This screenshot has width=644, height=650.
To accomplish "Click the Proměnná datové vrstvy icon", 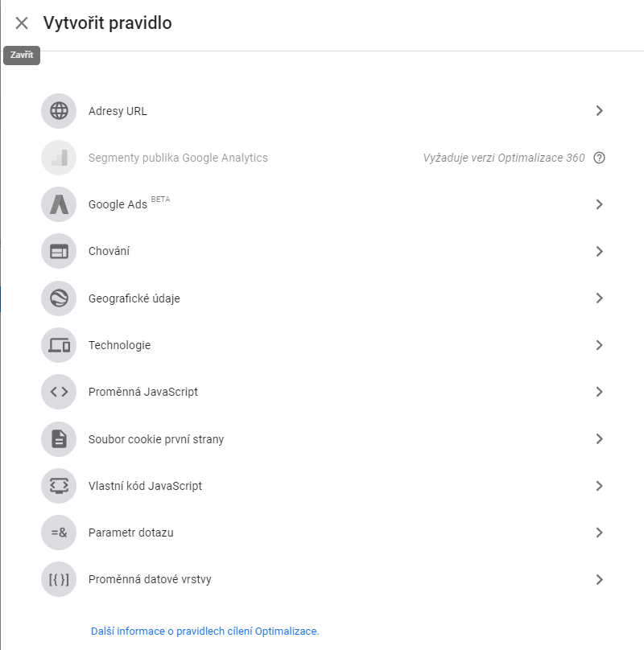I will pyautogui.click(x=59, y=579).
